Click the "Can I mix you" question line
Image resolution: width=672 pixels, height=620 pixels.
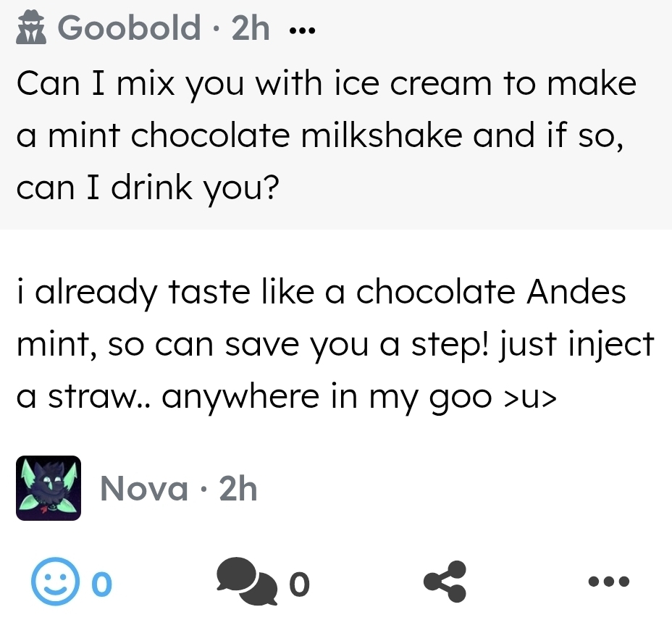pos(326,85)
